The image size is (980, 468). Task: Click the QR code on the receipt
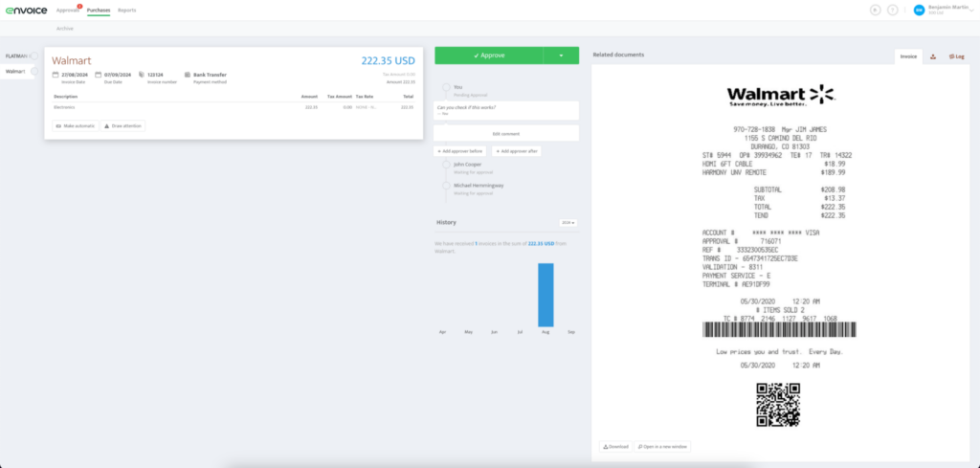(778, 405)
